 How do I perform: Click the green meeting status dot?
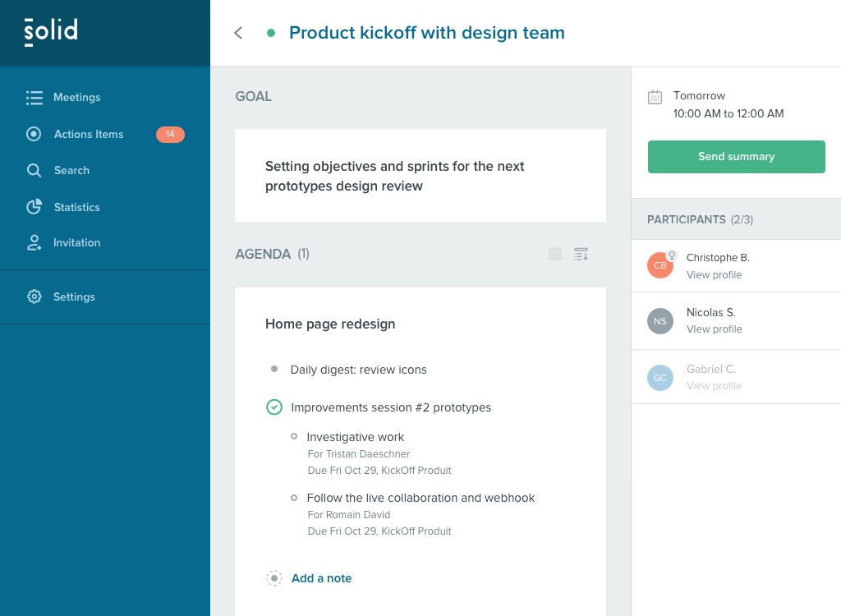coord(271,33)
